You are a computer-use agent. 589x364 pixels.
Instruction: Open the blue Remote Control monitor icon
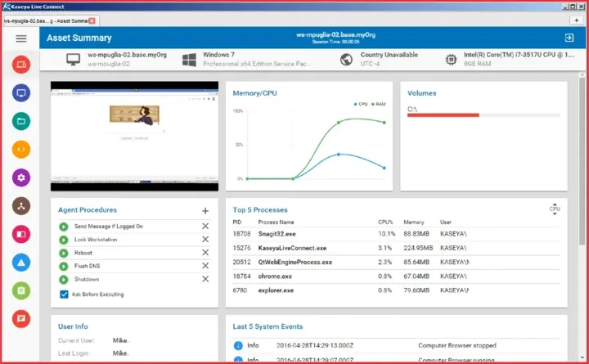click(x=21, y=92)
